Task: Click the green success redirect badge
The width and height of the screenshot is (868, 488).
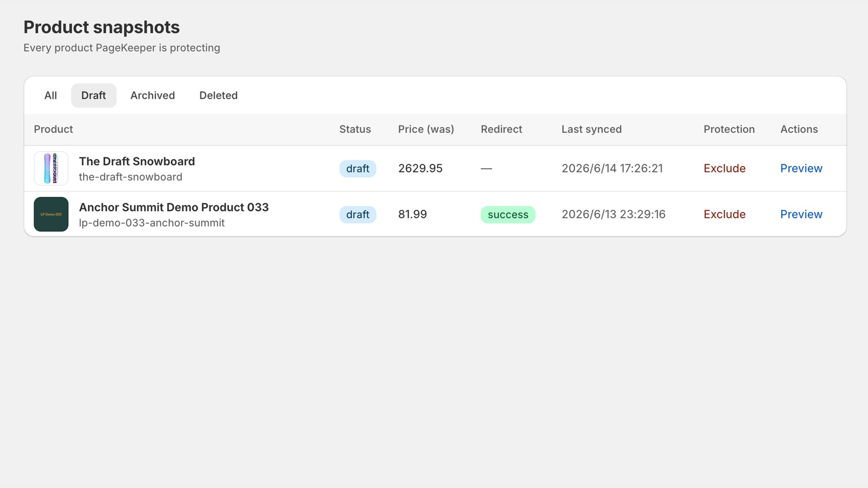Action: pos(508,215)
